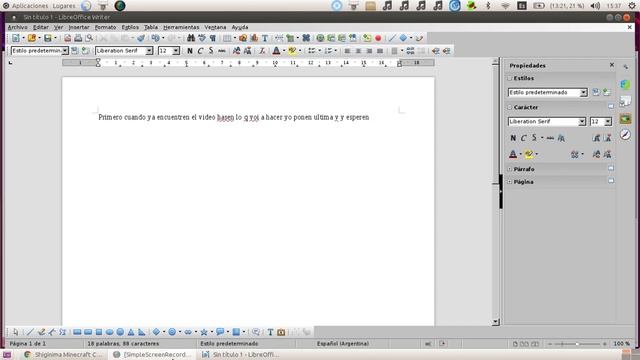This screenshot has width=640, height=360.
Task: Select the triangle shape in drawing toolbar
Action: (131, 332)
